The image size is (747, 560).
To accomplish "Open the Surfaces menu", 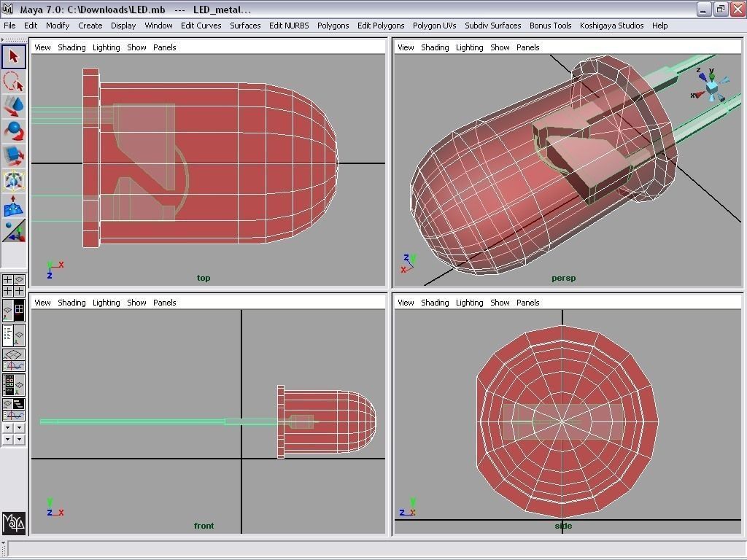I will [x=245, y=26].
